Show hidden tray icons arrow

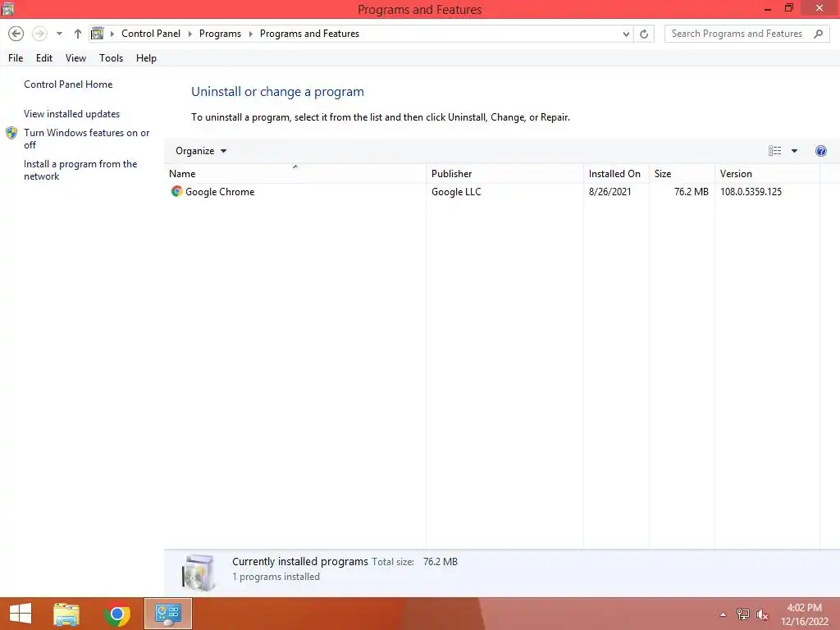pos(723,614)
